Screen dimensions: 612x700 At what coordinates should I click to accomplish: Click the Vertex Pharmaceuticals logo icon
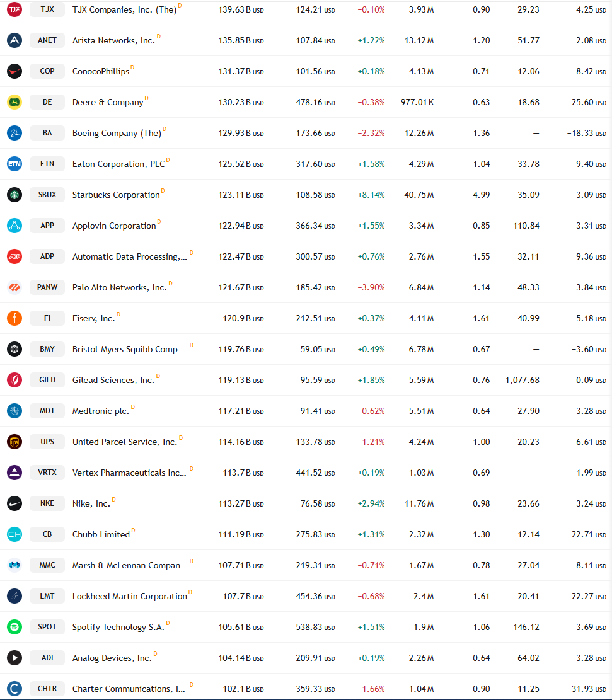coord(14,473)
